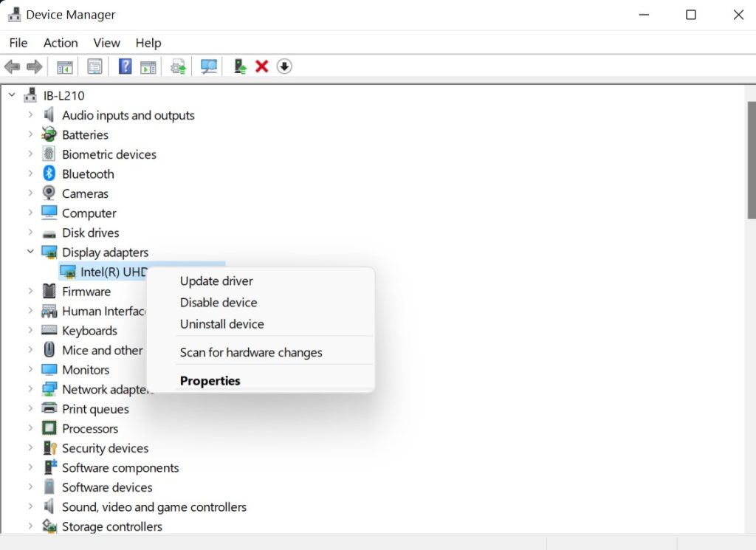Collapse the Display adapters category
The image size is (756, 550).
(29, 252)
